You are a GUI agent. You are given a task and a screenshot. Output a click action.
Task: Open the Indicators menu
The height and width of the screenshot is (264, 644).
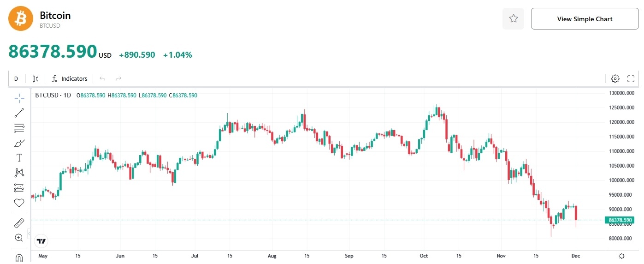click(70, 79)
